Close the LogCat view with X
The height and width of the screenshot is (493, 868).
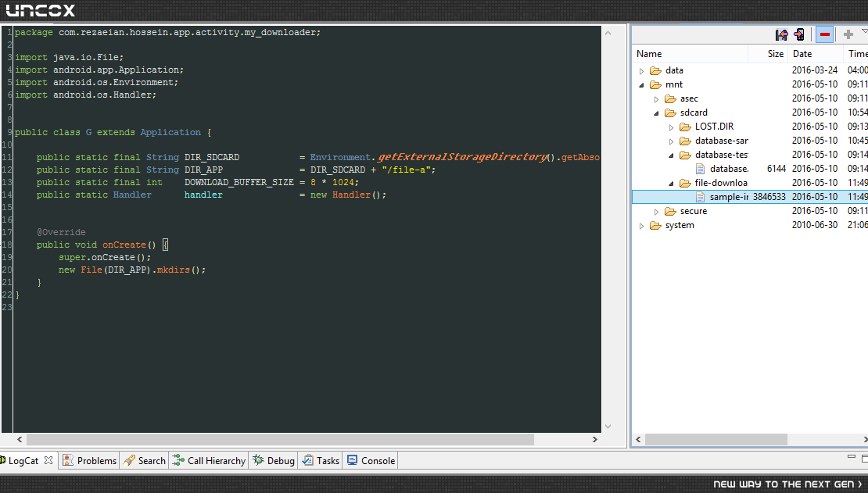tap(48, 460)
